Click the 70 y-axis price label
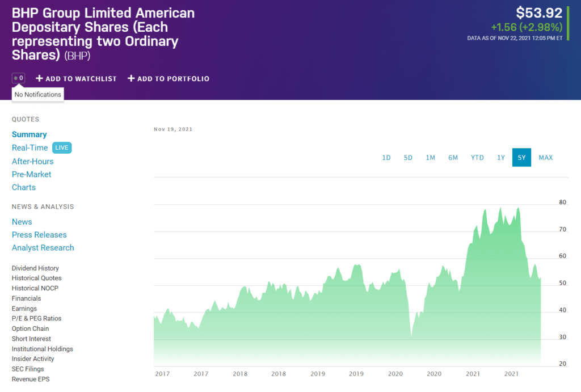This screenshot has height=392, width=581. click(562, 229)
